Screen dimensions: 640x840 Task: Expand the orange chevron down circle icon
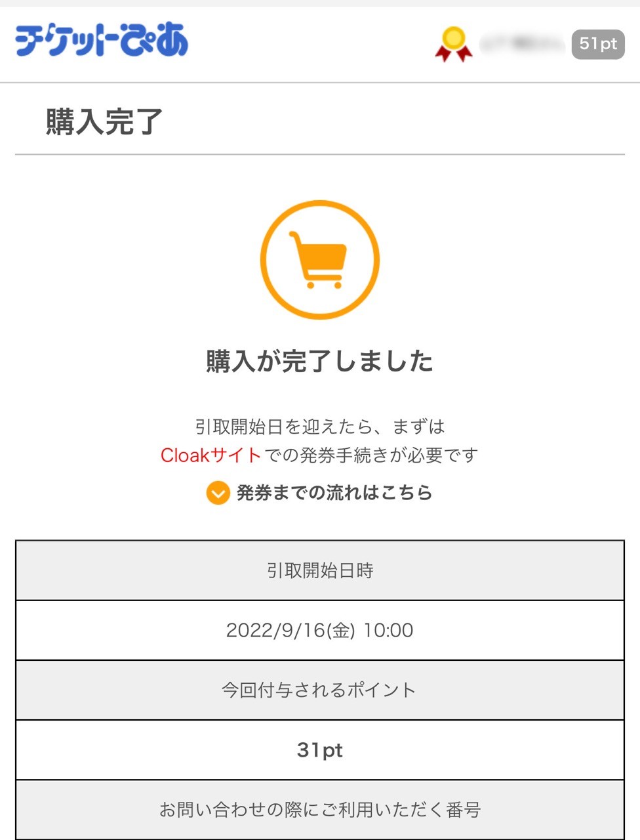tap(218, 493)
